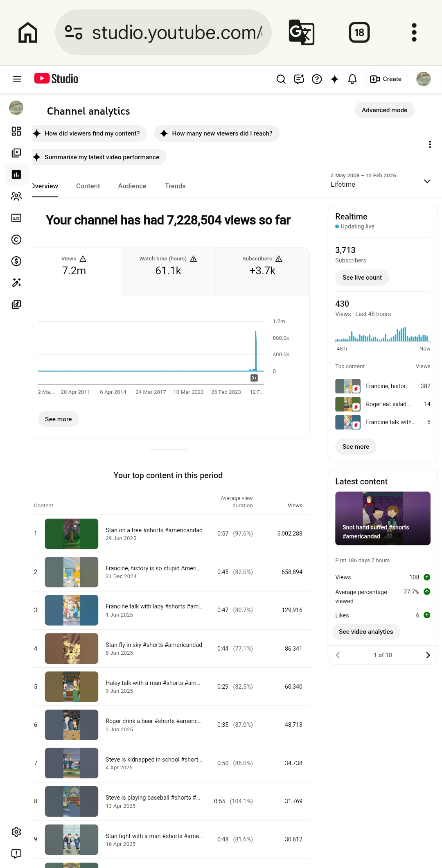The image size is (442, 868).
Task: Open See video analytics button
Action: pos(366,632)
